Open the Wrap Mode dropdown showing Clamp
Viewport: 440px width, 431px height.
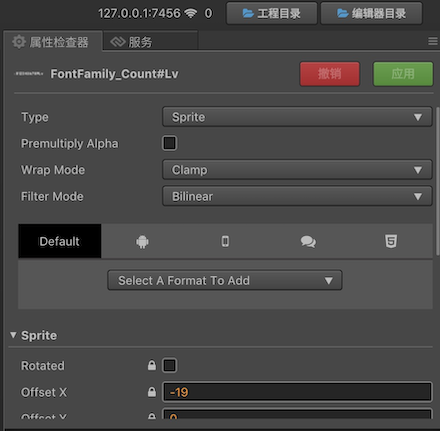pyautogui.click(x=297, y=170)
